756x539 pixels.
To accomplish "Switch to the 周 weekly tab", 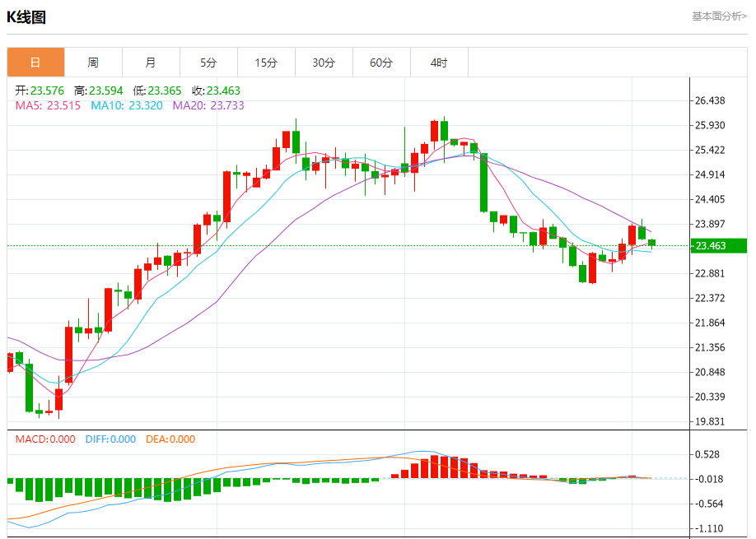I will coord(93,63).
